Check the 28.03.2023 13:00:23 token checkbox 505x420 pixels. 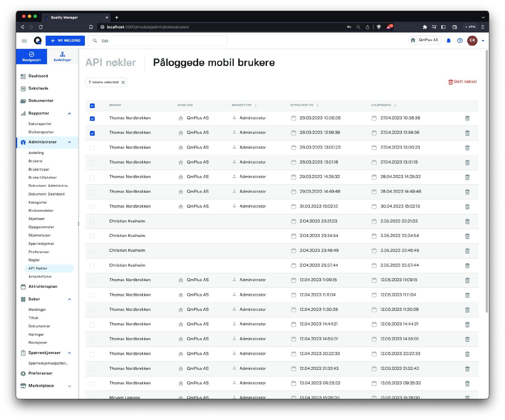point(92,148)
